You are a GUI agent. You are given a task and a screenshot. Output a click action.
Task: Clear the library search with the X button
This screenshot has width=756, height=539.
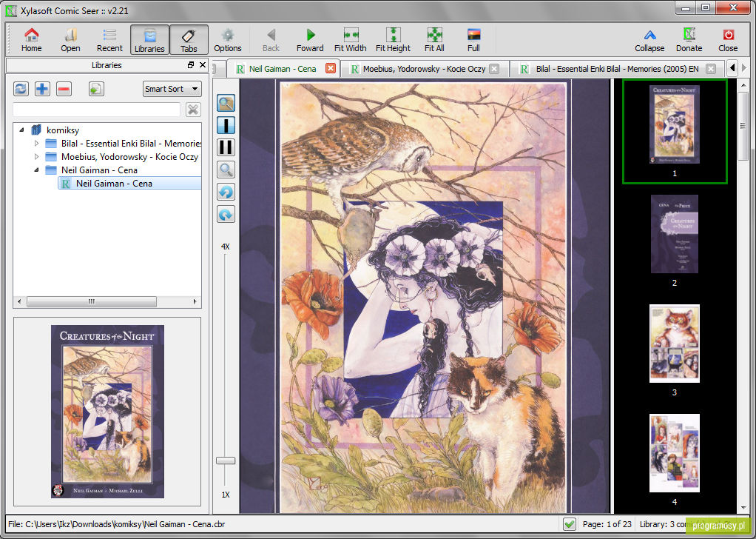click(193, 110)
